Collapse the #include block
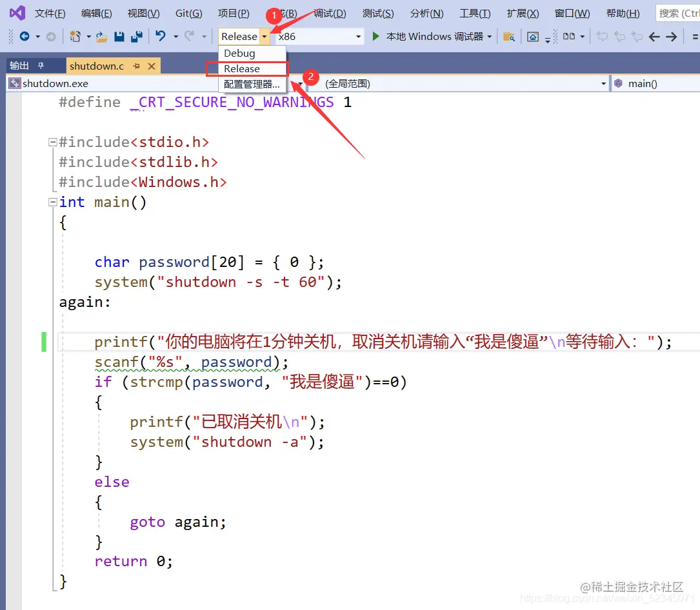This screenshot has width=700, height=610. pos(52,142)
